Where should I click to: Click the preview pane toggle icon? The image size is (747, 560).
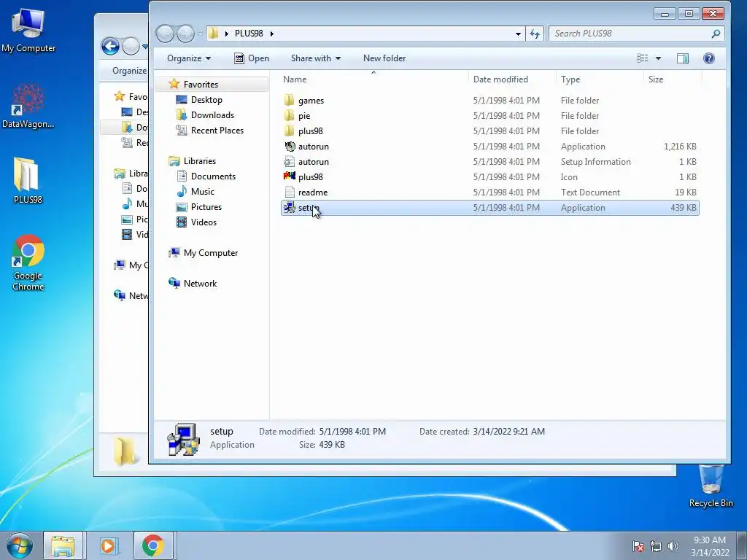tap(683, 58)
